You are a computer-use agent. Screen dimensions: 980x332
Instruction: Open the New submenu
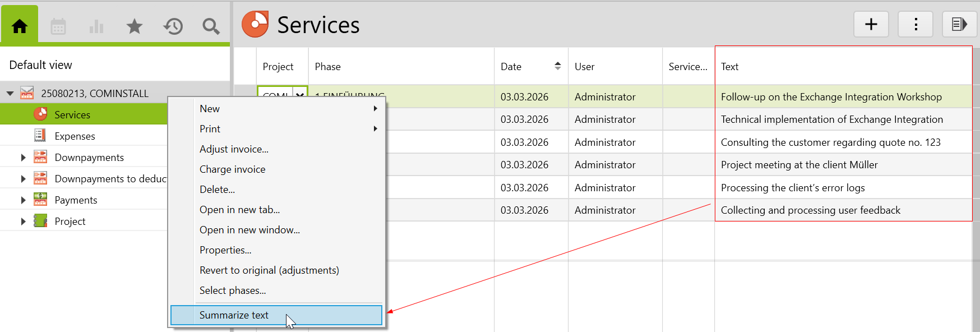[210, 109]
